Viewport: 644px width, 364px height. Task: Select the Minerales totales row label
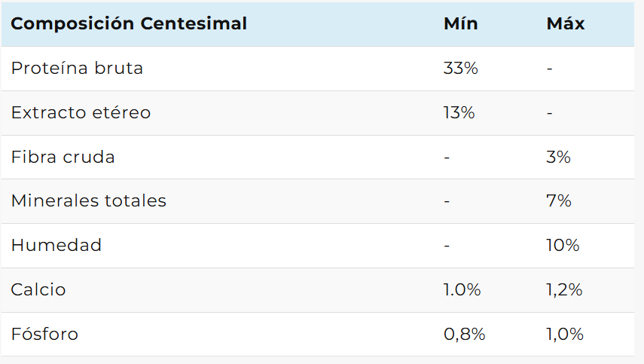(x=88, y=201)
